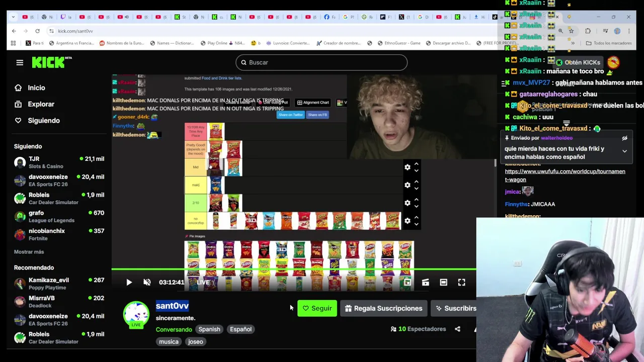The height and width of the screenshot is (362, 644).
Task: Go back in the browser
Action: 14,31
